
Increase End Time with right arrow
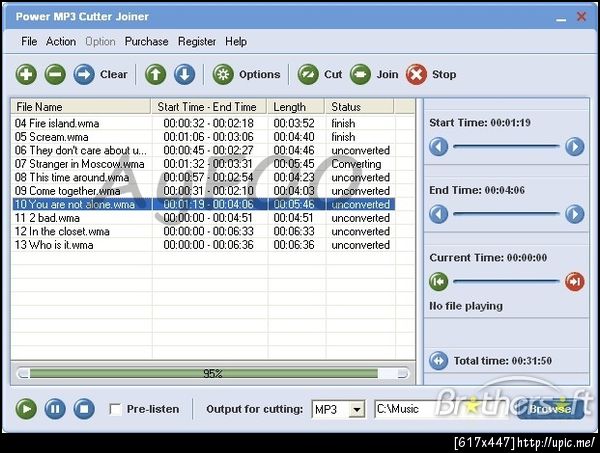tap(575, 214)
